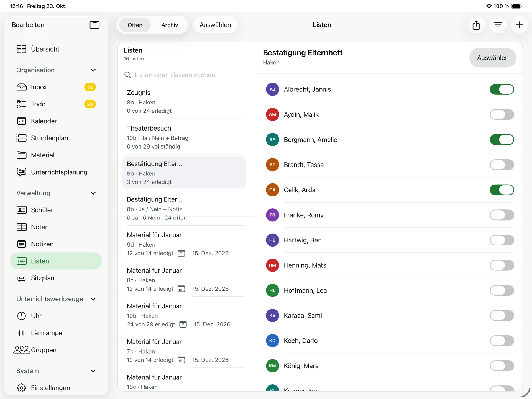
Task: Collapse the System section
Action: tap(93, 371)
